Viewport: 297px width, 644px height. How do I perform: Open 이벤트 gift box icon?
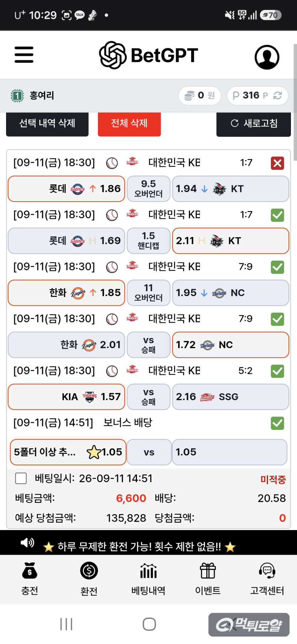point(208,571)
